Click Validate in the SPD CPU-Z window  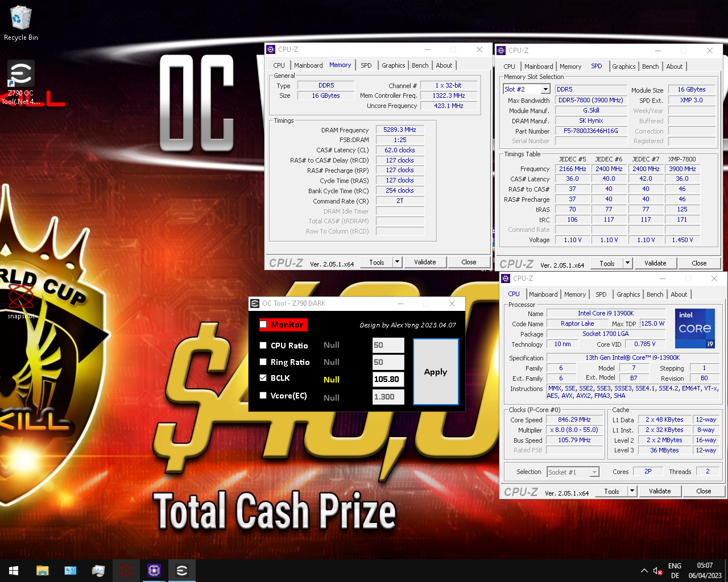point(655,263)
